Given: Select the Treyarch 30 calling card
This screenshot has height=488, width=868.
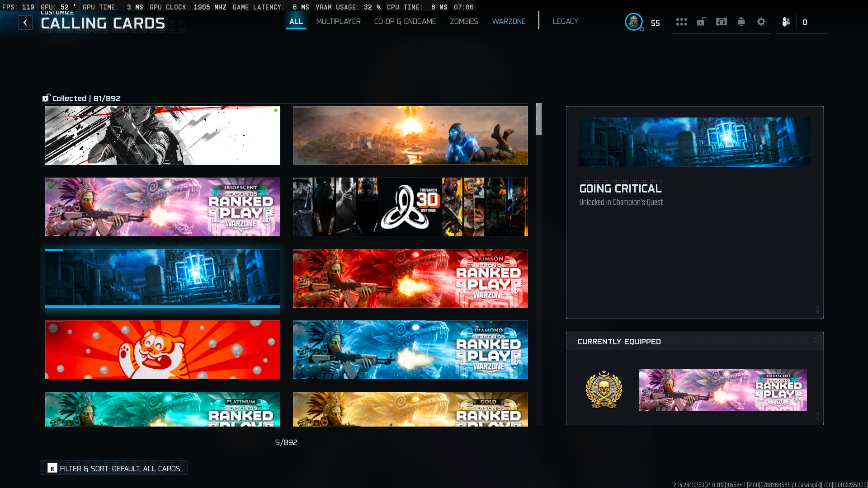Looking at the screenshot, I should 410,207.
